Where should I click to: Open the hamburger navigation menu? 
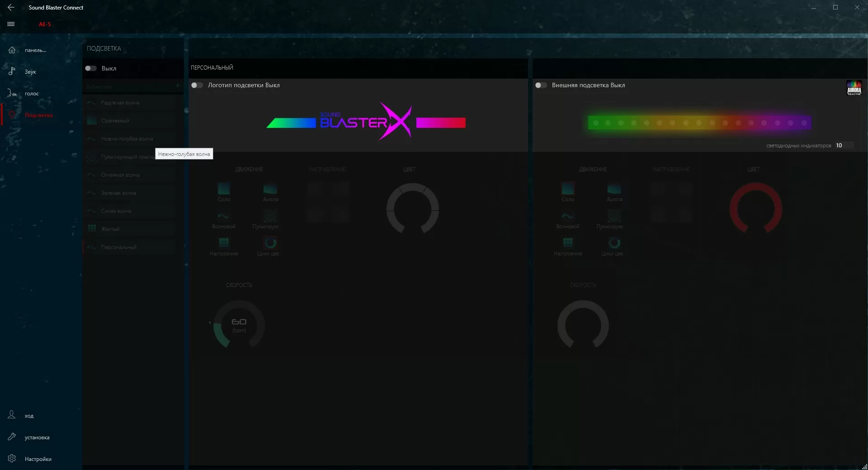(x=11, y=24)
